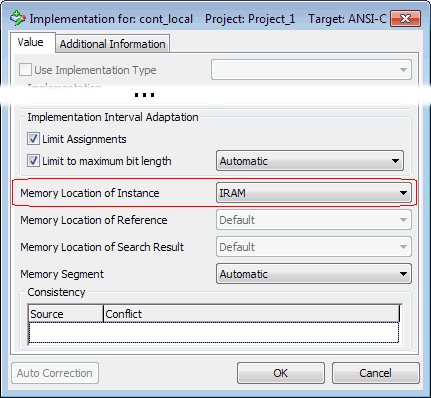Switch to the Additional Information tab
The height and width of the screenshot is (398, 431).
pos(113,44)
